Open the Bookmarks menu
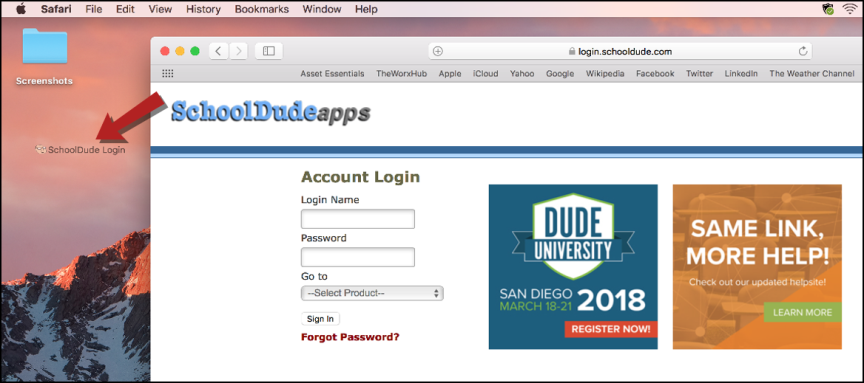Viewport: 864px width, 383px height. (x=262, y=9)
